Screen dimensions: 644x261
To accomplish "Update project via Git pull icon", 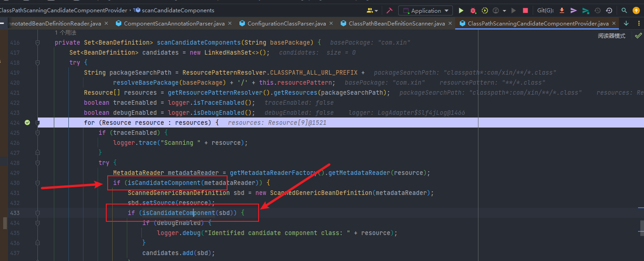I will [x=562, y=10].
